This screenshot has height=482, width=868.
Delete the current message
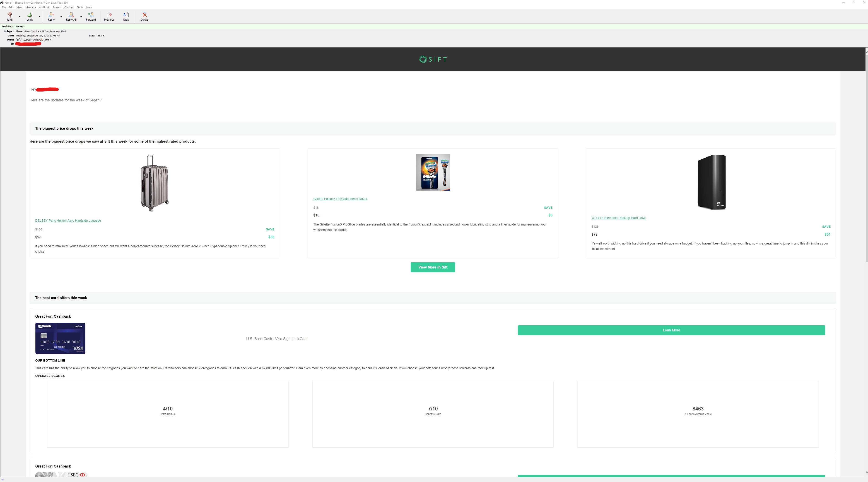click(x=144, y=17)
